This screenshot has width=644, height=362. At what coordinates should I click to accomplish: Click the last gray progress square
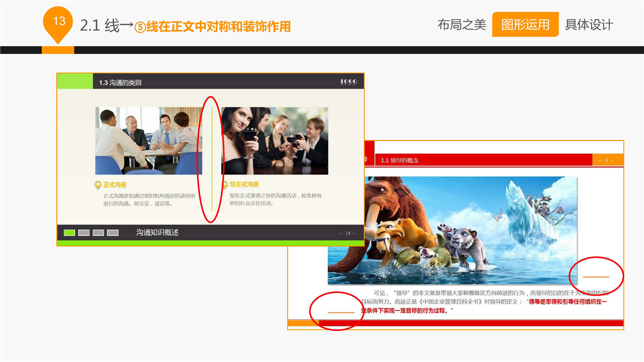(113, 232)
